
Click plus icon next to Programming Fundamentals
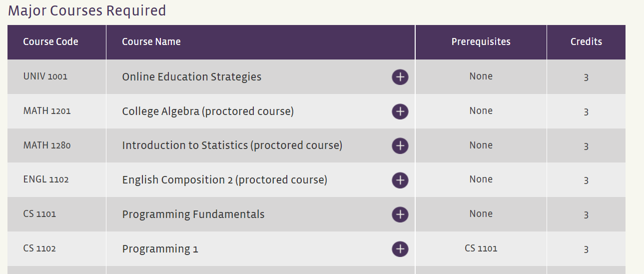click(x=400, y=214)
